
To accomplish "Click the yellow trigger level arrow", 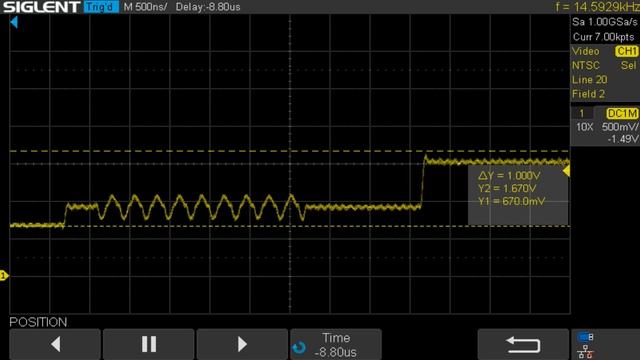I will click(x=566, y=171).
